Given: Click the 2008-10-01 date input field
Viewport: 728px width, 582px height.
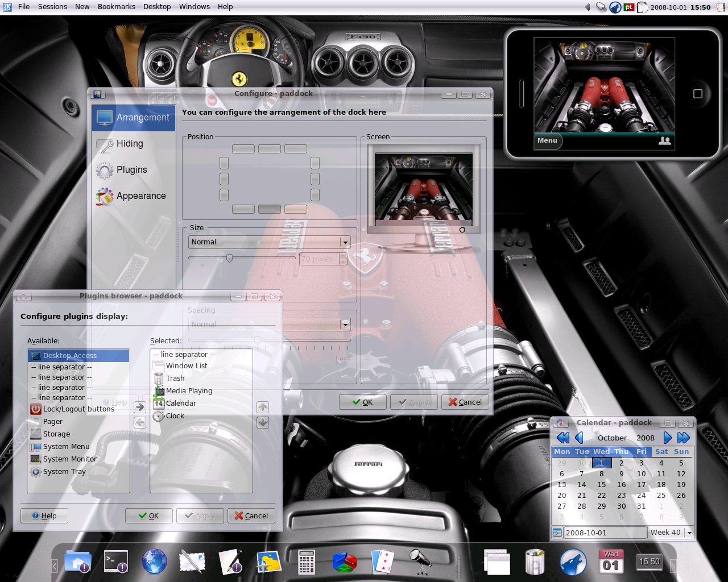Looking at the screenshot, I should click(604, 533).
